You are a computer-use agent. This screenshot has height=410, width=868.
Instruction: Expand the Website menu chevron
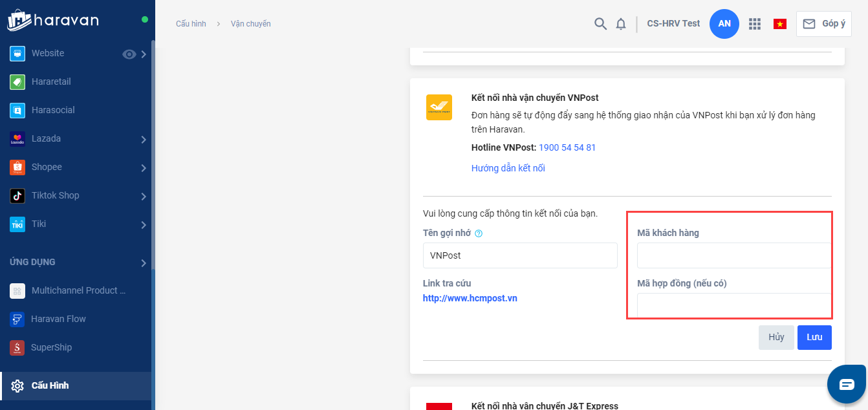(144, 54)
